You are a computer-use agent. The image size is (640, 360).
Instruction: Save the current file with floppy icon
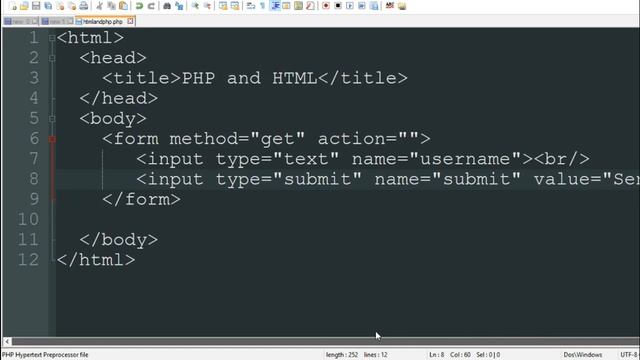pos(36,6)
